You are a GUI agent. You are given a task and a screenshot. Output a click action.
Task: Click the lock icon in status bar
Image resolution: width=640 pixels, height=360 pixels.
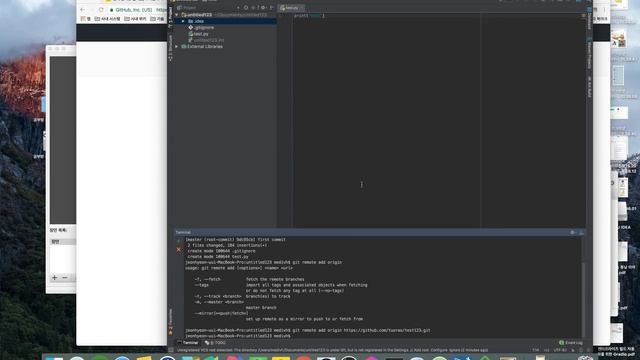[x=573, y=350]
